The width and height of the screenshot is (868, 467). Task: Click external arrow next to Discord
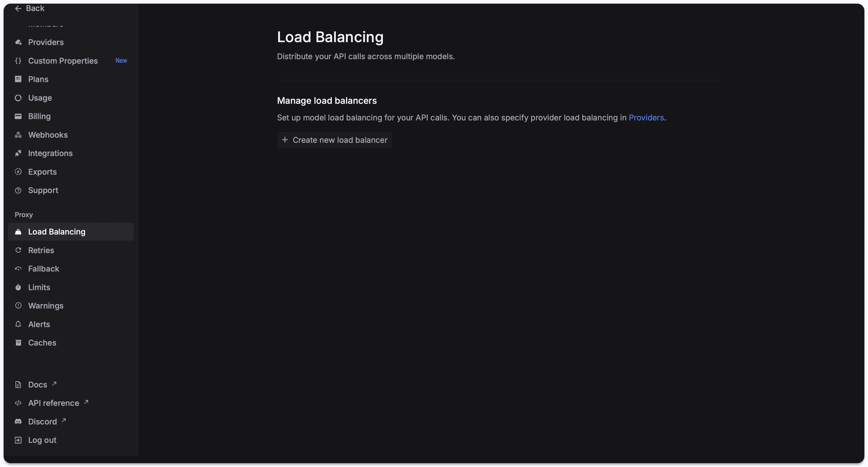(64, 421)
